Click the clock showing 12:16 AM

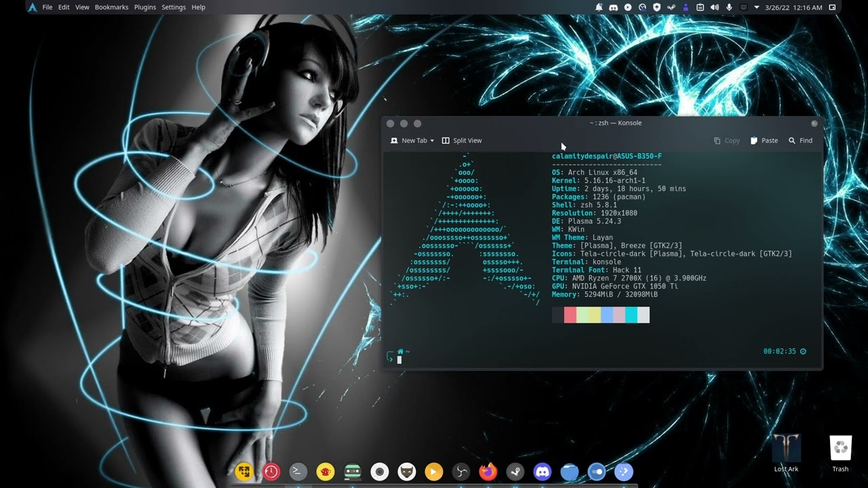click(793, 7)
